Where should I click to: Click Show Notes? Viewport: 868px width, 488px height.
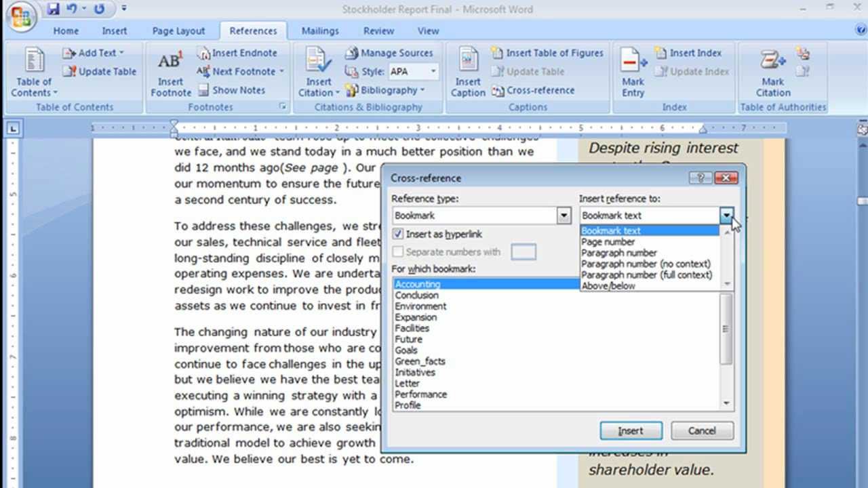pyautogui.click(x=231, y=90)
